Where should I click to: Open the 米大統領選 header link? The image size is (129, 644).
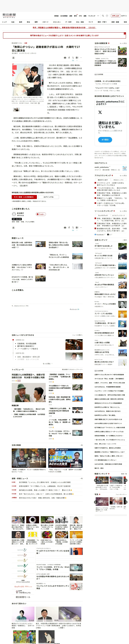tap(64, 16)
